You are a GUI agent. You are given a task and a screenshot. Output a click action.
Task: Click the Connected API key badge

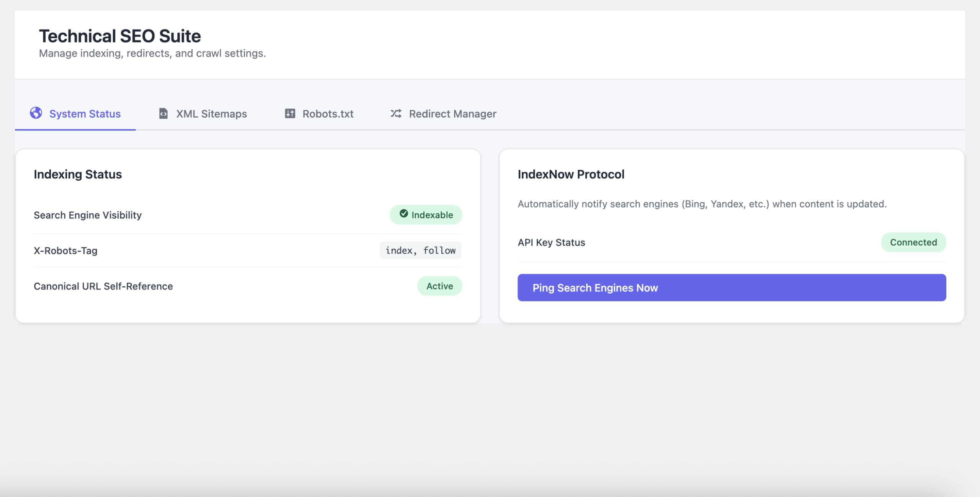click(913, 242)
